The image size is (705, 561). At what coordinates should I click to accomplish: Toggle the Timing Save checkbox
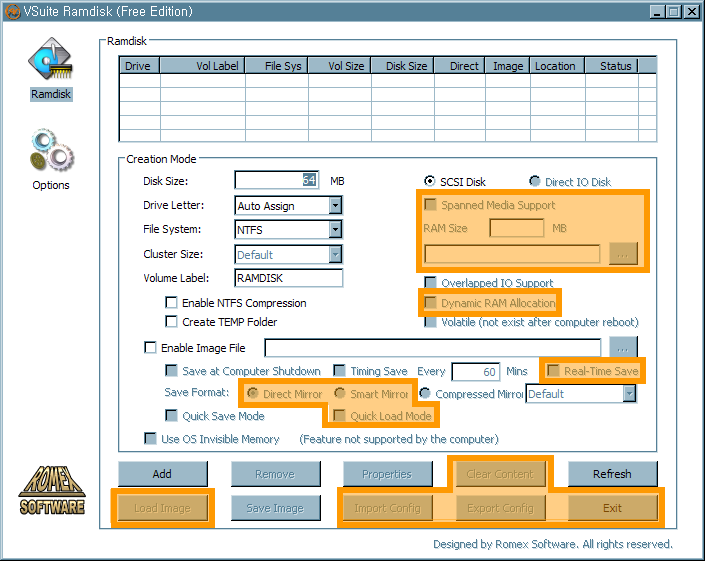coord(339,371)
